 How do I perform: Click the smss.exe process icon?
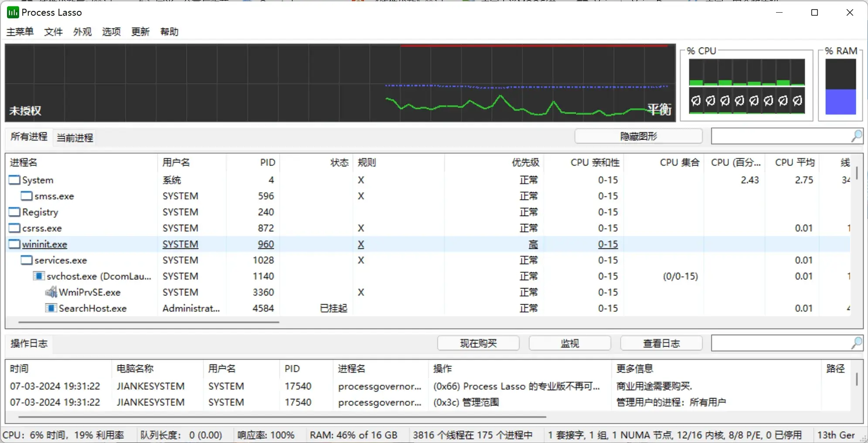(27, 196)
